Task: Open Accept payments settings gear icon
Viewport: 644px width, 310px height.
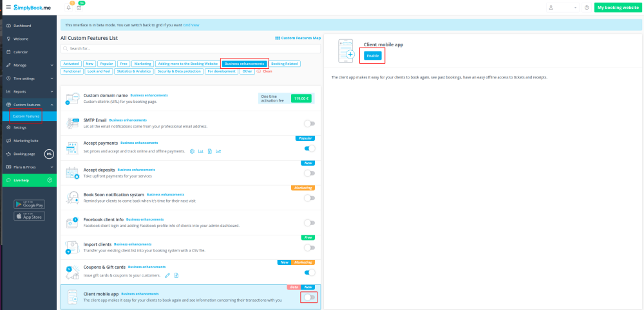Action: point(192,151)
